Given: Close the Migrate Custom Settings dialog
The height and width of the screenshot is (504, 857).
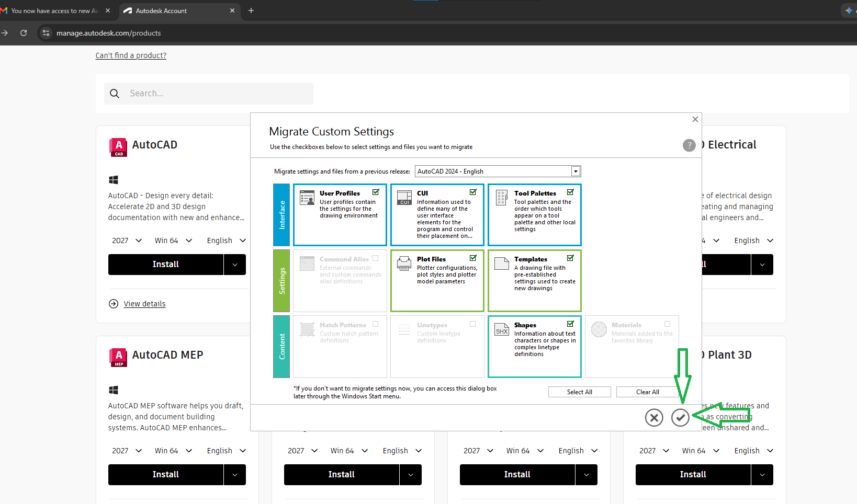Looking at the screenshot, I should (695, 119).
